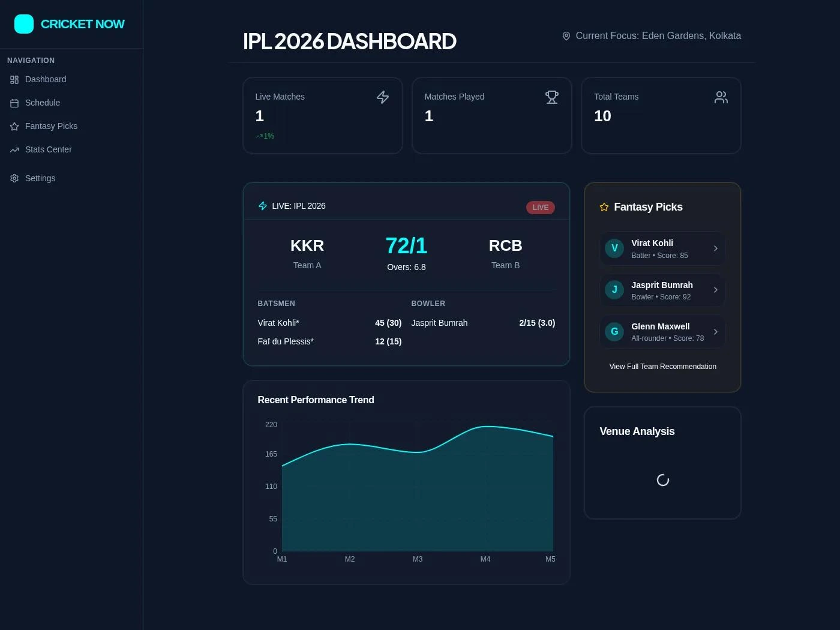Click the lightning icon beside LIVE: IPL 2026

tap(262, 206)
